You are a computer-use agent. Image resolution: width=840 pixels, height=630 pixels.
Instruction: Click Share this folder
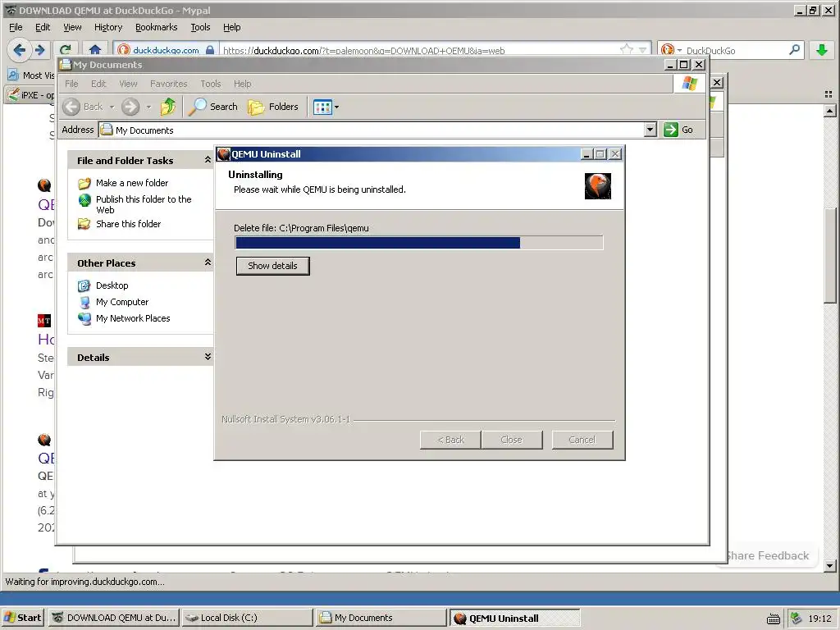pyautogui.click(x=128, y=224)
